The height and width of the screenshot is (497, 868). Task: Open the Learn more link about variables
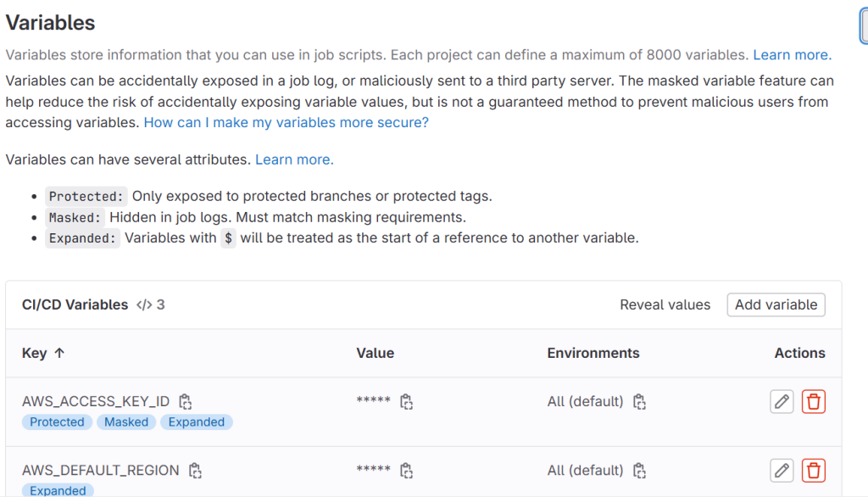coord(791,54)
